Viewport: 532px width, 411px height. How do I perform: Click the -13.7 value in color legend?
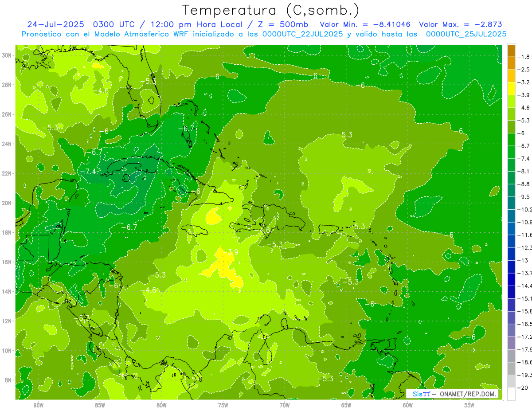pyautogui.click(x=525, y=273)
